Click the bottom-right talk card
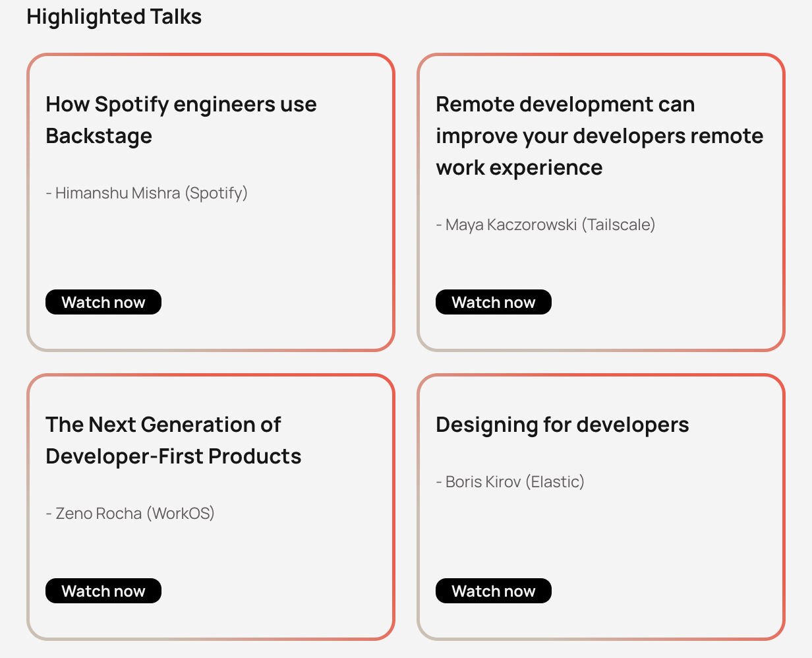This screenshot has height=658, width=812. [x=601, y=508]
